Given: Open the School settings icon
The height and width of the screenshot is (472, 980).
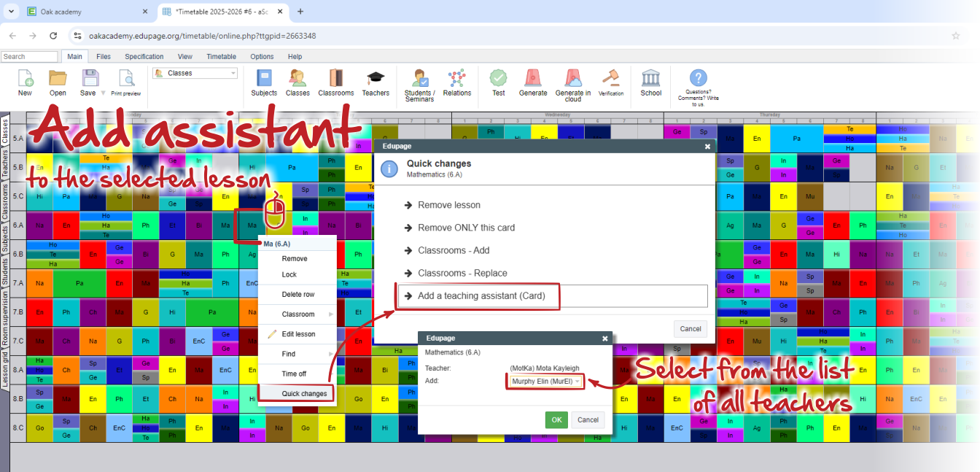Looking at the screenshot, I should (651, 79).
